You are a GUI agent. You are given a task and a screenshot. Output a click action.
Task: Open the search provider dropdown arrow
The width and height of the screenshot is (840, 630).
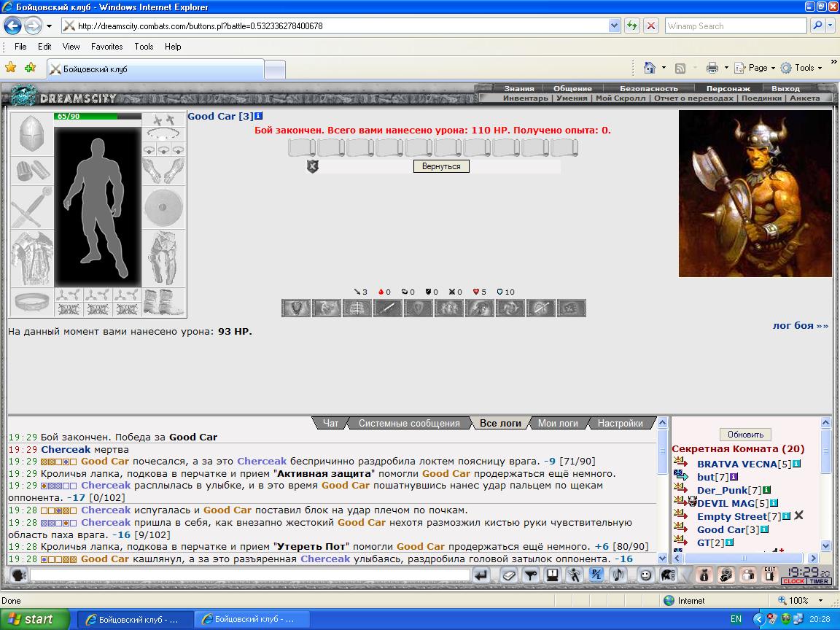tap(831, 26)
